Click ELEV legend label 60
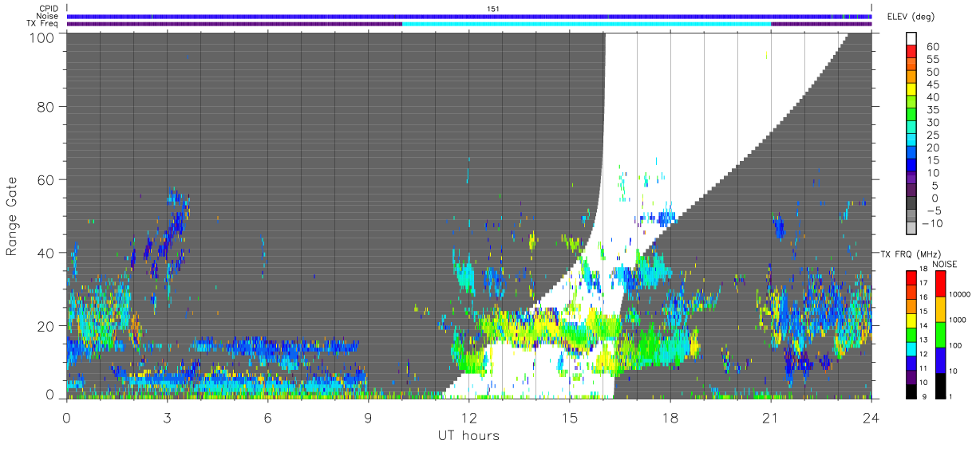Image resolution: width=980 pixels, height=452 pixels. [x=934, y=46]
